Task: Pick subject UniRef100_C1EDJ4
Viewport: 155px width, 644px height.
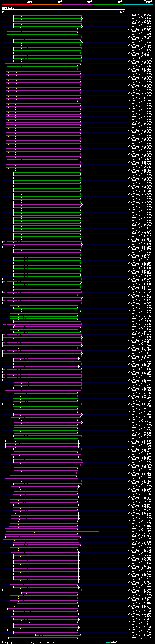Action: coord(139,255)
